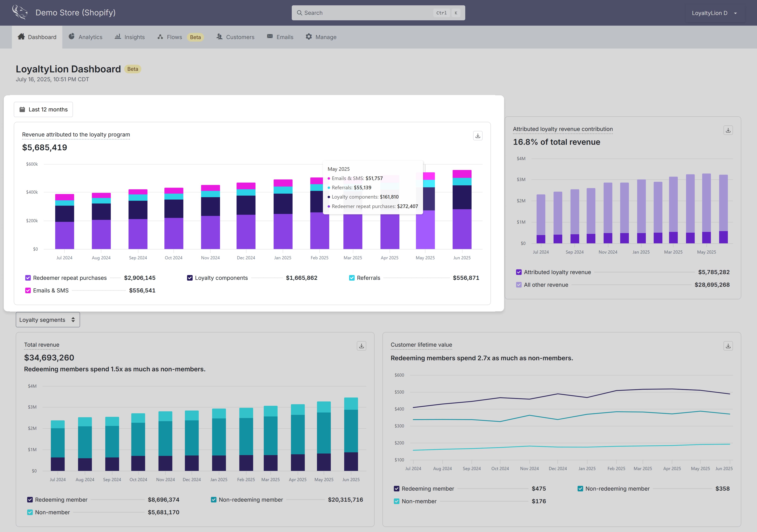Uncheck Redeeming member in Total revenue legend
Image resolution: width=757 pixels, height=532 pixels.
click(30, 500)
